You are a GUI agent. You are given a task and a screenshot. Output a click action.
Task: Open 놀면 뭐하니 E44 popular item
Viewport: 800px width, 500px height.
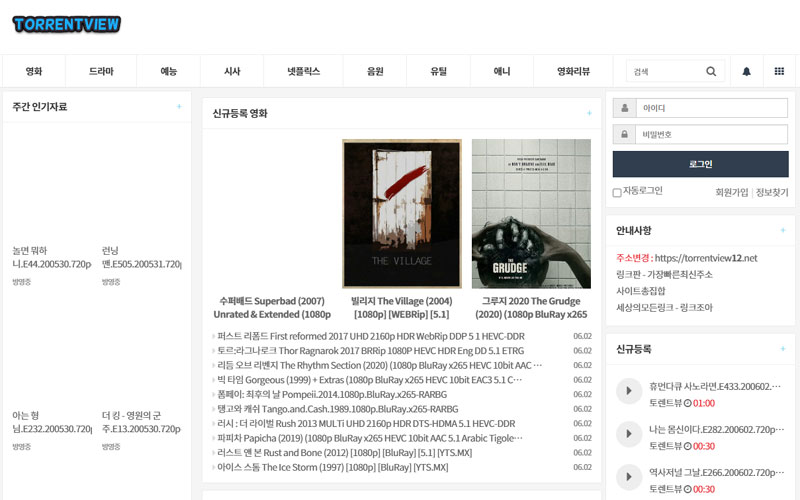(52, 257)
